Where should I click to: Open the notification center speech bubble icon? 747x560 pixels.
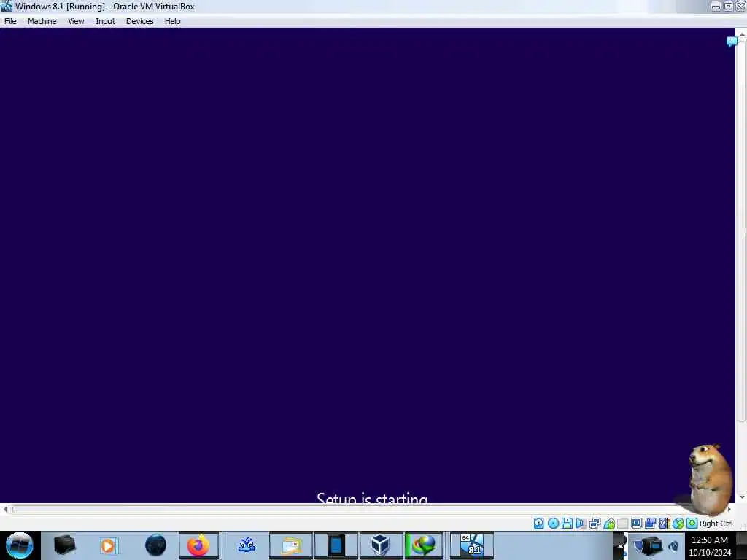(732, 42)
